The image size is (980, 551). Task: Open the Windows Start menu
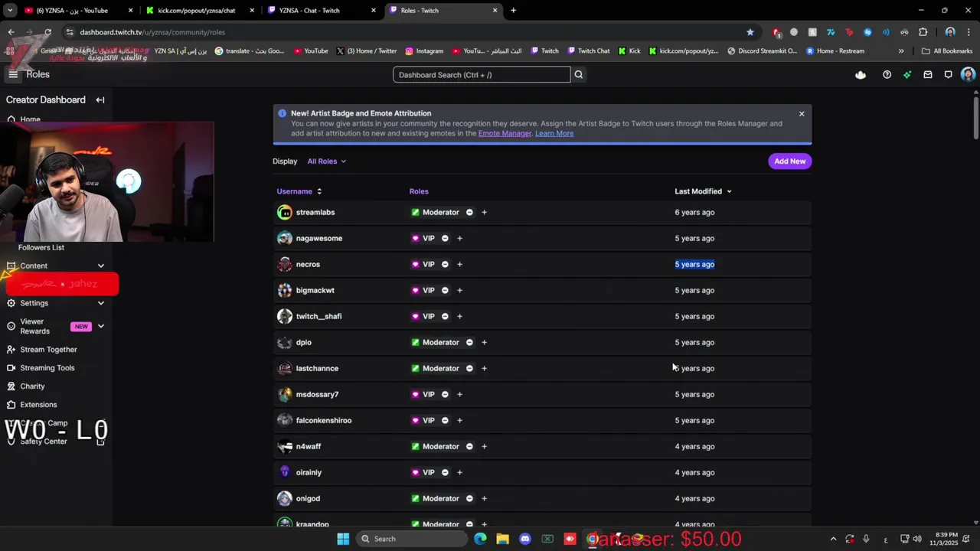click(343, 539)
